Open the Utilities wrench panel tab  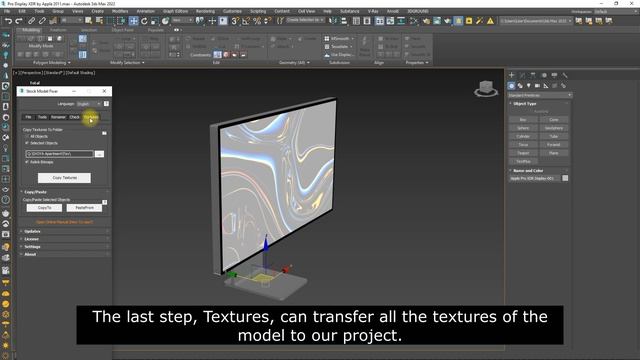click(565, 75)
